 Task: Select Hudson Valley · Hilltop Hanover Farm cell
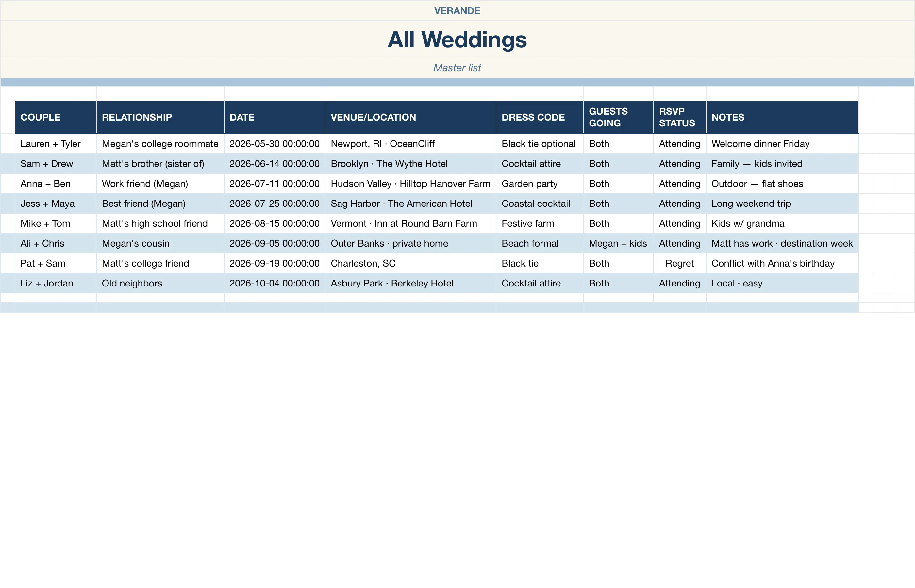click(x=410, y=184)
